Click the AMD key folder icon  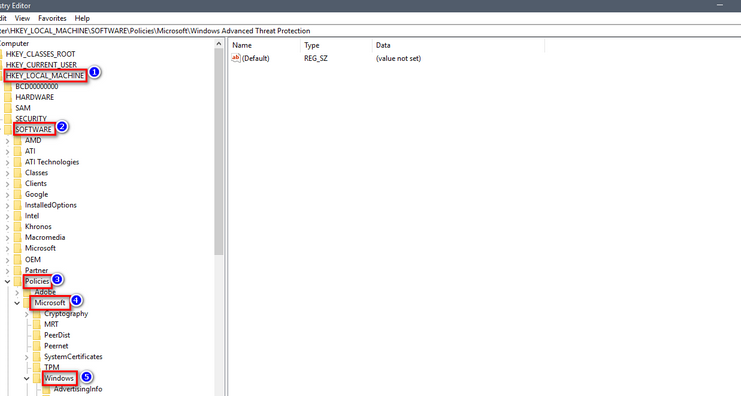coord(17,140)
